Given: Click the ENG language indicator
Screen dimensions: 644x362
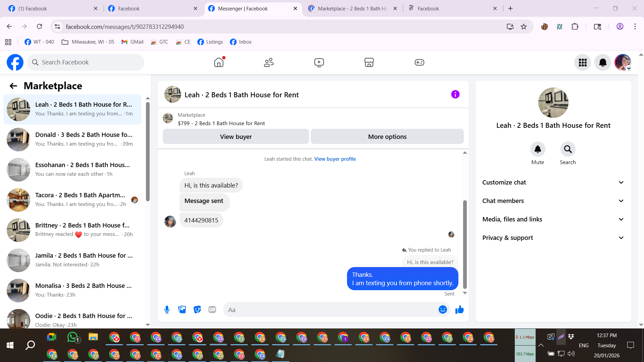Looking at the screenshot, I should [x=584, y=345].
